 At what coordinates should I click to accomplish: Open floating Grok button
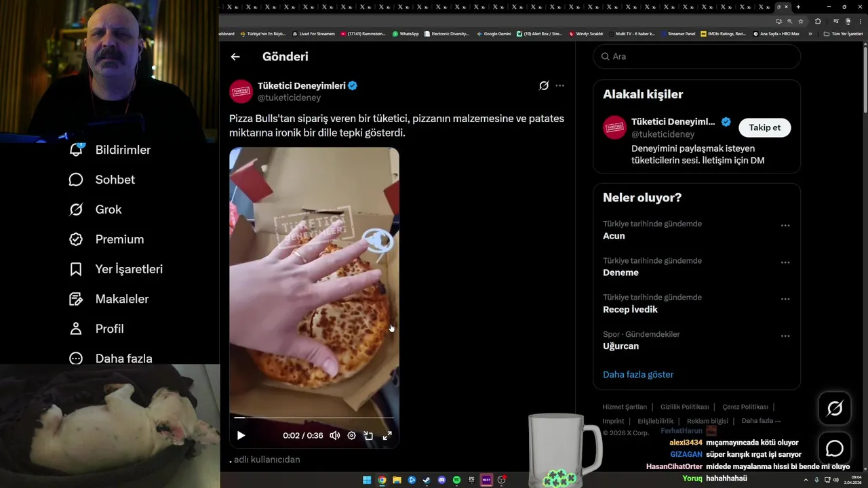click(835, 408)
